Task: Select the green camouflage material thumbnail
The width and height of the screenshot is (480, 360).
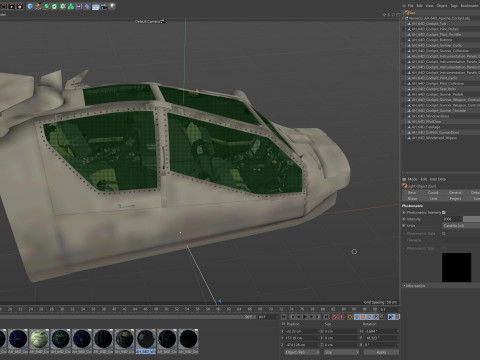Action: pos(39,339)
